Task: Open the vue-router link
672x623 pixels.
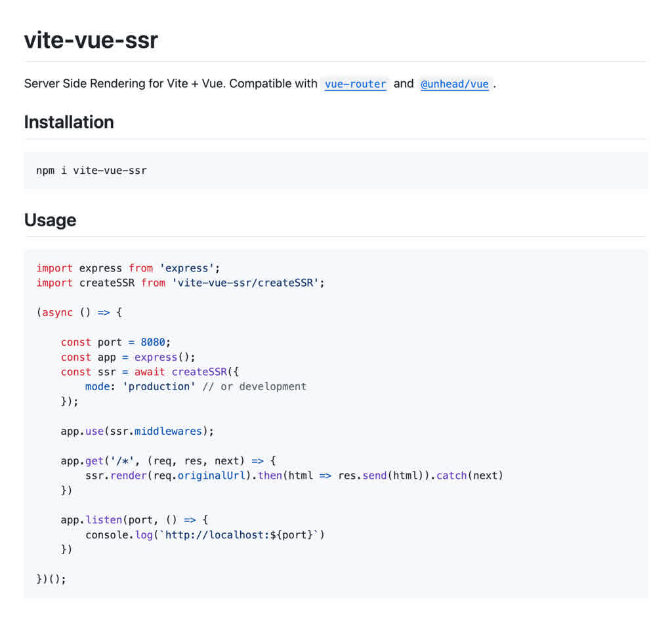Action: tap(355, 84)
